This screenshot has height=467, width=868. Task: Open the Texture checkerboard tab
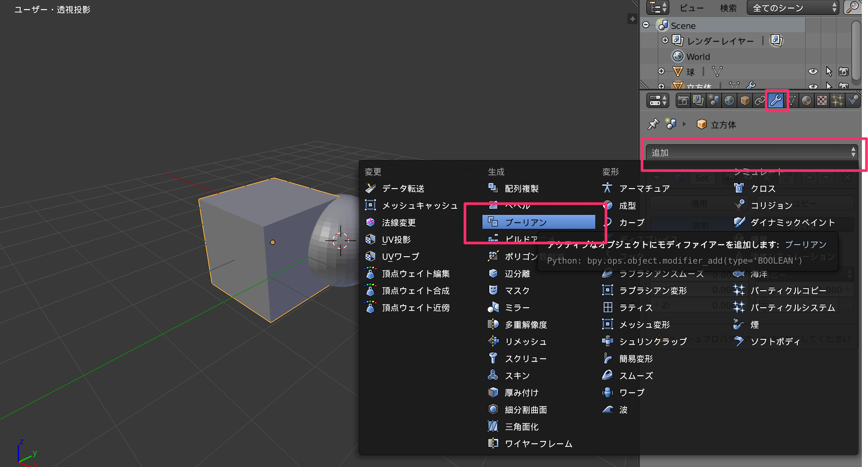(822, 101)
